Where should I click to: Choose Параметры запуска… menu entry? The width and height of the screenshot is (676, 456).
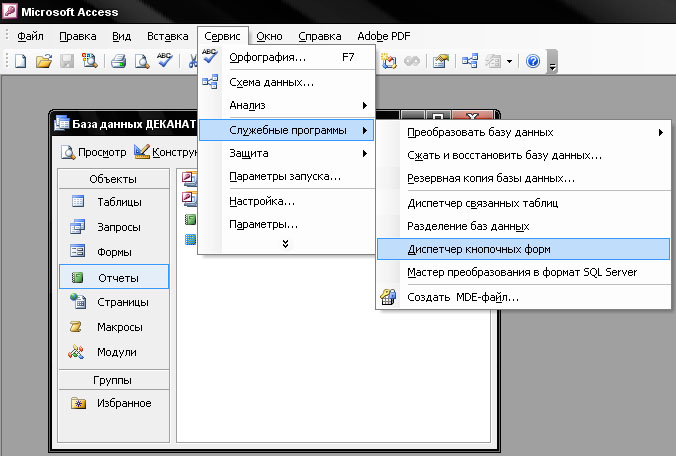pos(286,176)
